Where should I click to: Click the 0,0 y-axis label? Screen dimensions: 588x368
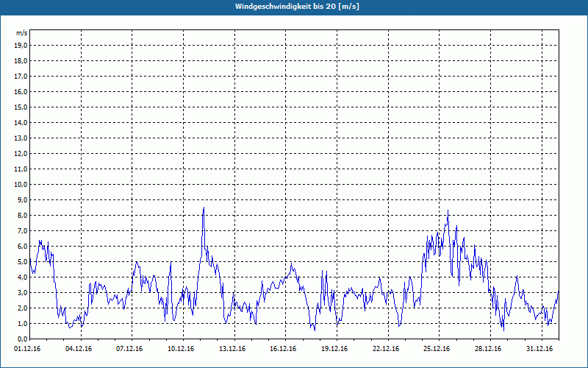[x=22, y=339]
